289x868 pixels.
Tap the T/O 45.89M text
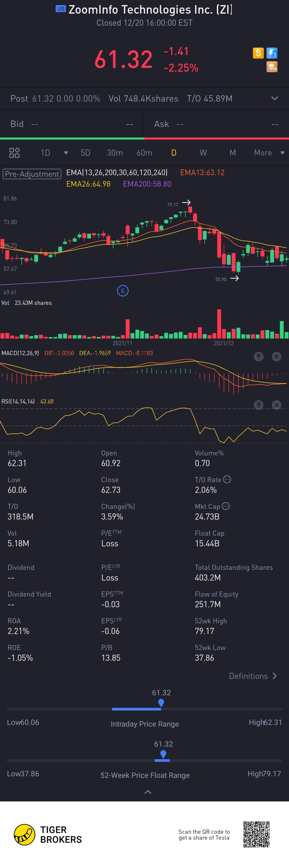click(210, 98)
